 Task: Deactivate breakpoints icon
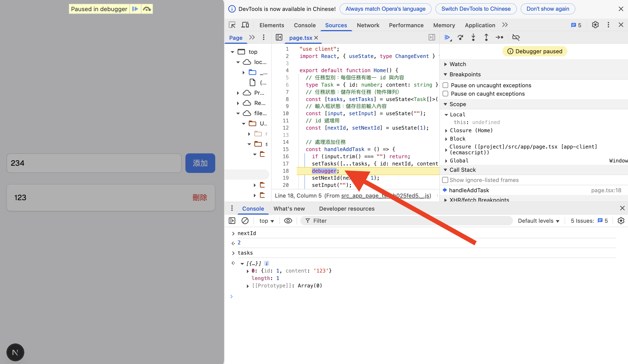(x=516, y=37)
